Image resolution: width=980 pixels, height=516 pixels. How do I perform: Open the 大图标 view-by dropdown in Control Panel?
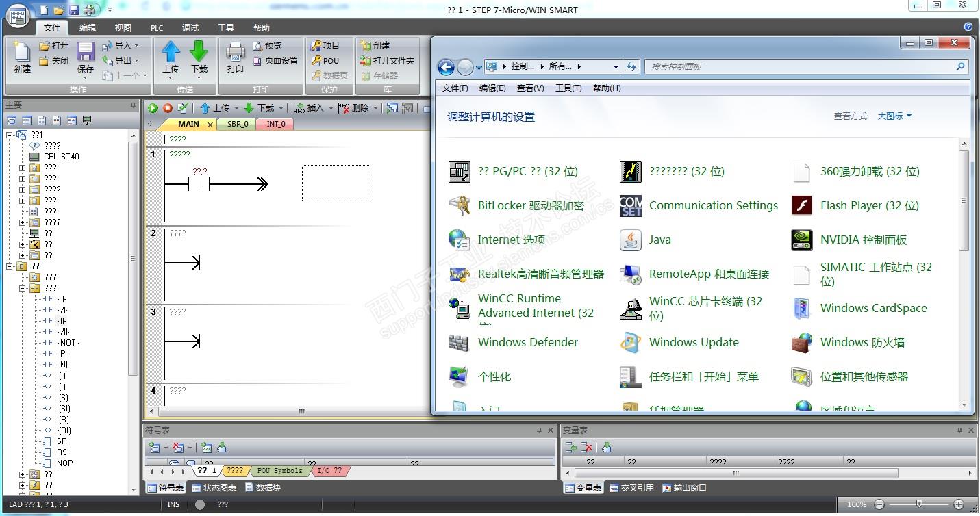(x=895, y=116)
